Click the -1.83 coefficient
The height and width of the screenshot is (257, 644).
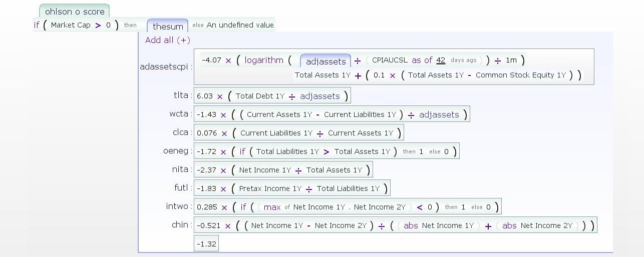coord(206,188)
